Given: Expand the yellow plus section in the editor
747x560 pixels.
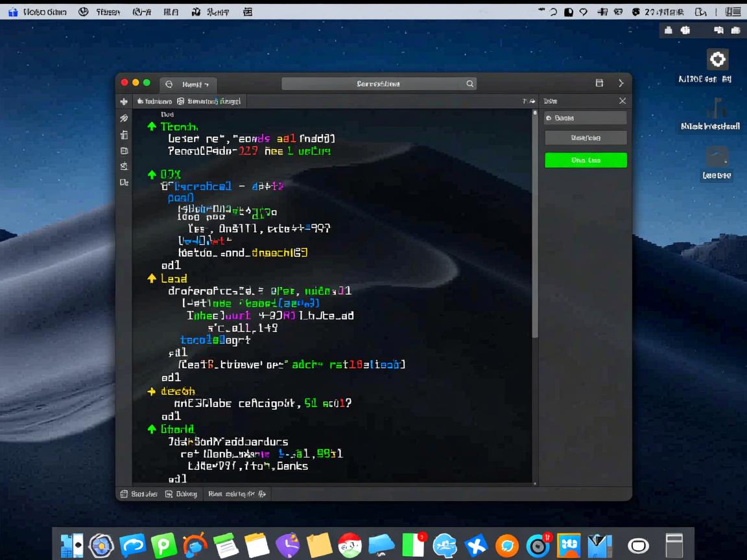Looking at the screenshot, I should (152, 391).
